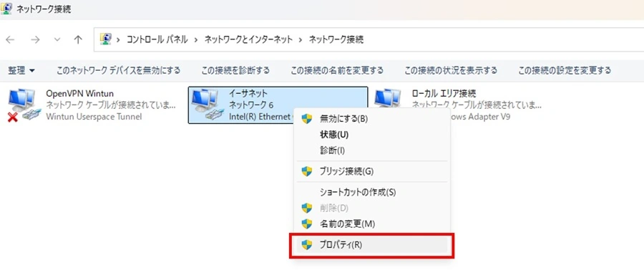Click このネットワーク デバイスを無効にする in toolbar
Image resolution: width=644 pixels, height=273 pixels.
point(118,70)
